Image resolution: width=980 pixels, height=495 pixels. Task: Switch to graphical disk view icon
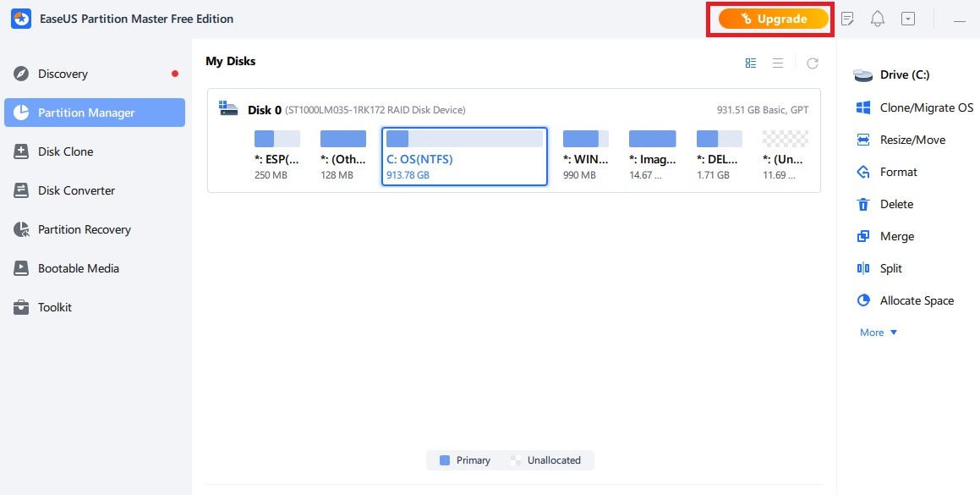751,63
